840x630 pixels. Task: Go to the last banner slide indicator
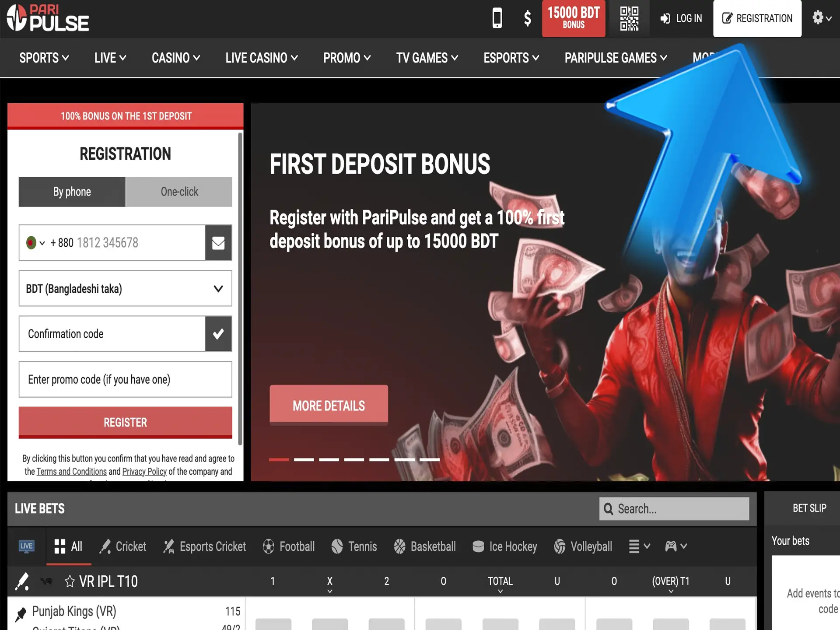click(430, 460)
